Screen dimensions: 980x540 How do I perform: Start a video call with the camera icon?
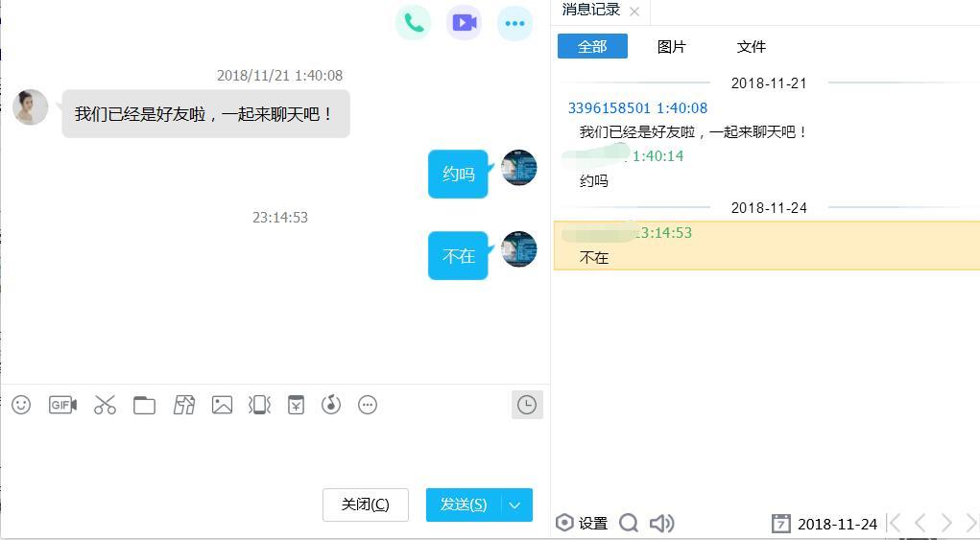[464, 23]
